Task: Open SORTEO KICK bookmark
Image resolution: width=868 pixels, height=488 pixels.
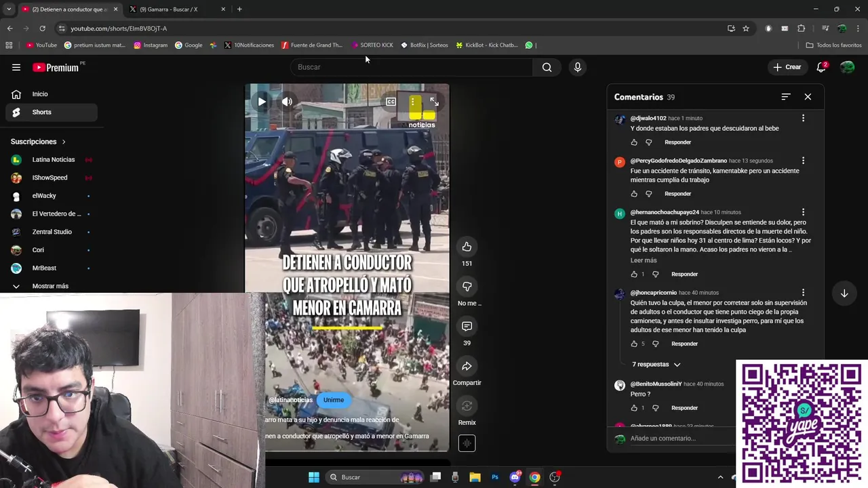Action: [x=372, y=45]
